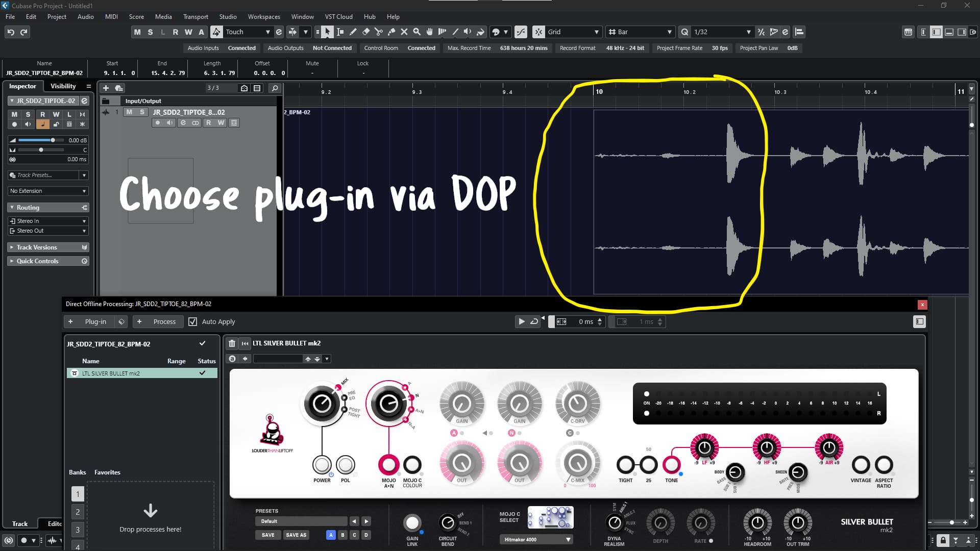Image resolution: width=980 pixels, height=551 pixels.
Task: Select the Split scissors tool
Action: coord(379,32)
